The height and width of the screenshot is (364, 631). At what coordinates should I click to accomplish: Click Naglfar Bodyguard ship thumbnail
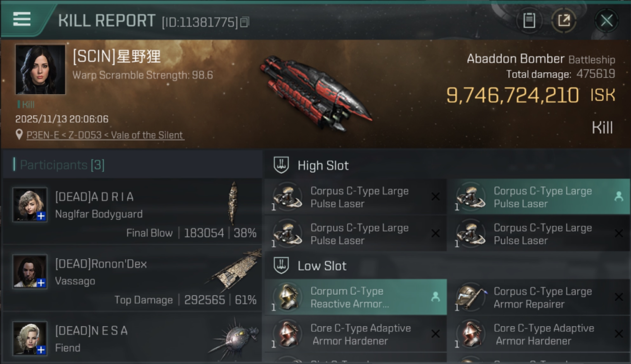coord(234,203)
